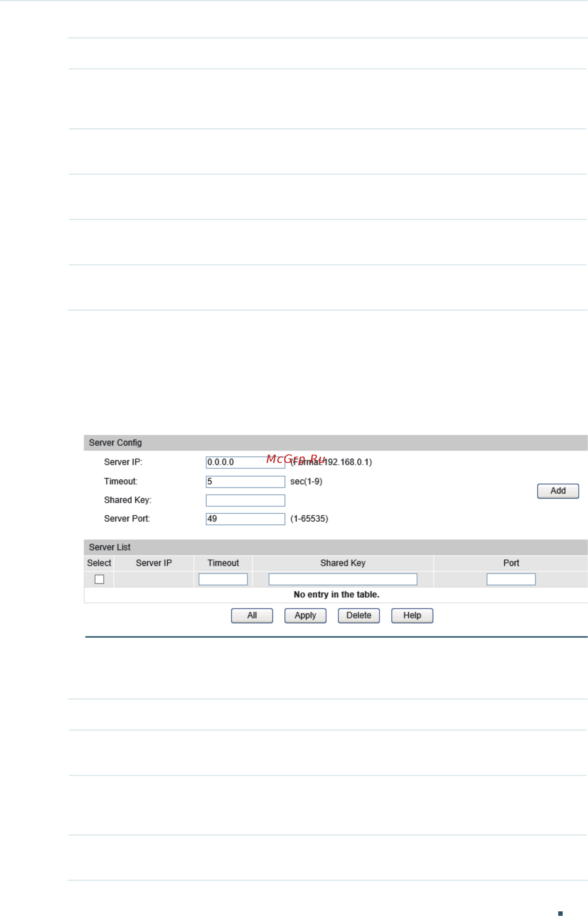Screen dimensions: 588x917
Task: Click the Server IP column header
Action: (x=154, y=563)
